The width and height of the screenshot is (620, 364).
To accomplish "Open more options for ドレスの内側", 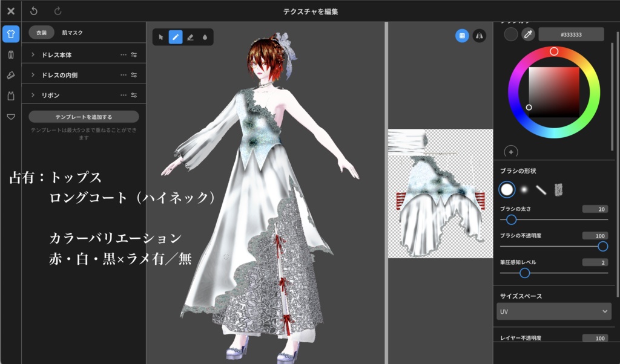I will click(x=124, y=74).
